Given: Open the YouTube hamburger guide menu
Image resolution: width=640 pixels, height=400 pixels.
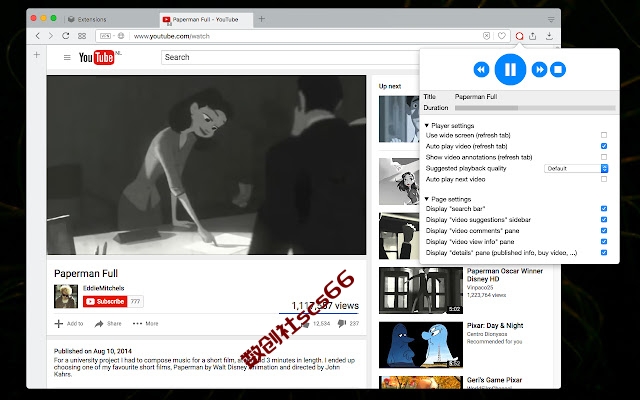Looking at the screenshot, I should pos(67,58).
